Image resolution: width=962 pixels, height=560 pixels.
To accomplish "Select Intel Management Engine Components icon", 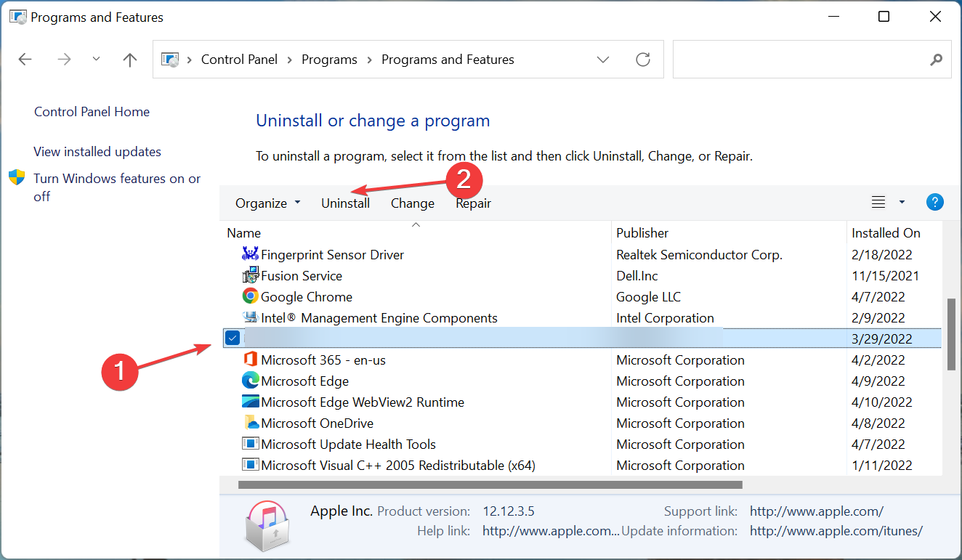I will tap(250, 317).
